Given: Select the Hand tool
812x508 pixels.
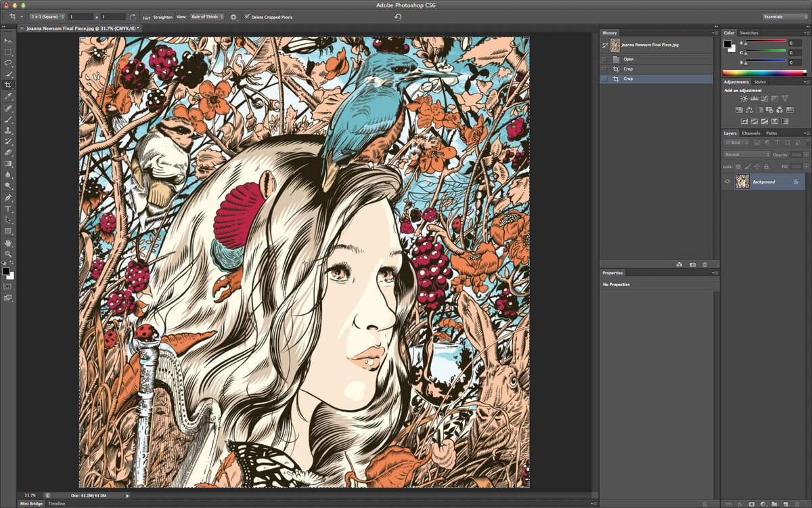Looking at the screenshot, I should pyautogui.click(x=8, y=242).
